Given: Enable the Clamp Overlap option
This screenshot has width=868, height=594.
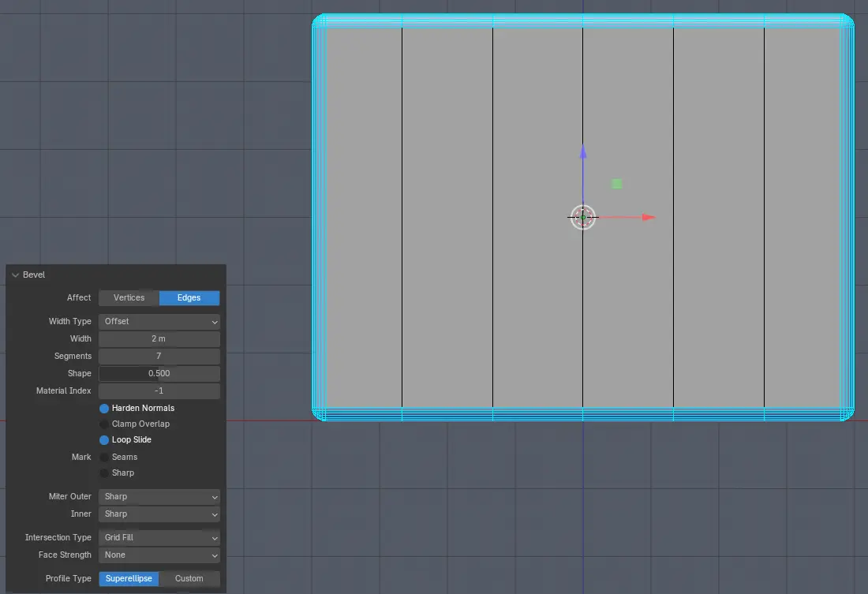Looking at the screenshot, I should pos(104,424).
